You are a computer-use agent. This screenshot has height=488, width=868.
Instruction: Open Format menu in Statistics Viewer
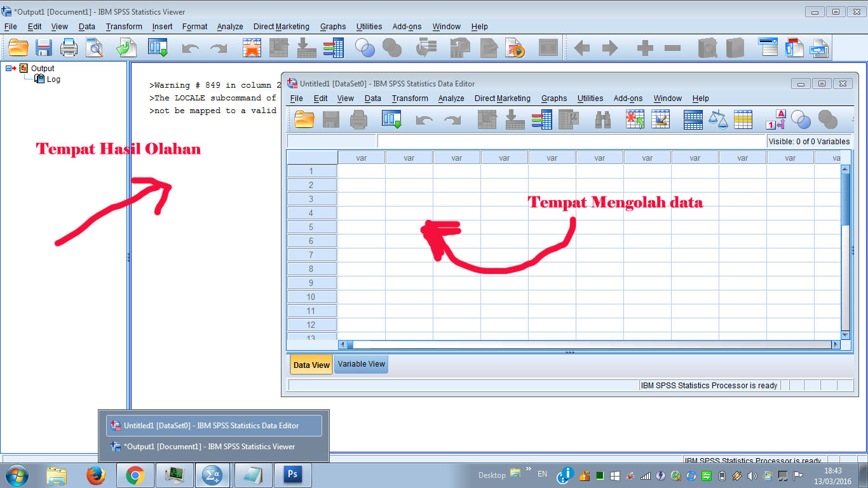click(x=194, y=27)
